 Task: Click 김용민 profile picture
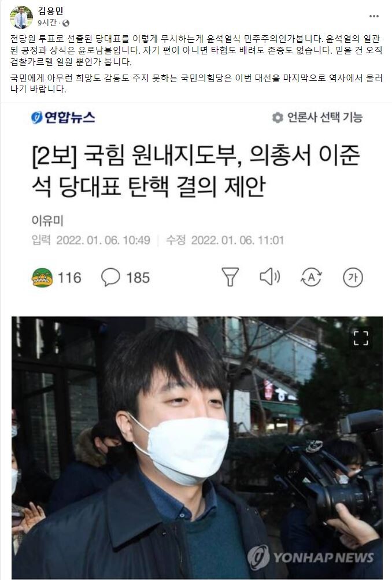[x=21, y=17]
